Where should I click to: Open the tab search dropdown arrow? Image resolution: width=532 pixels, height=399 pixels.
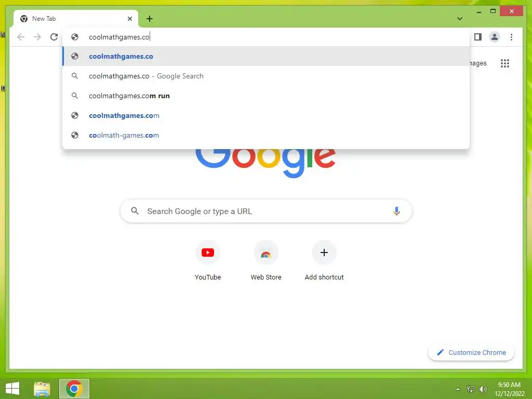coord(460,19)
